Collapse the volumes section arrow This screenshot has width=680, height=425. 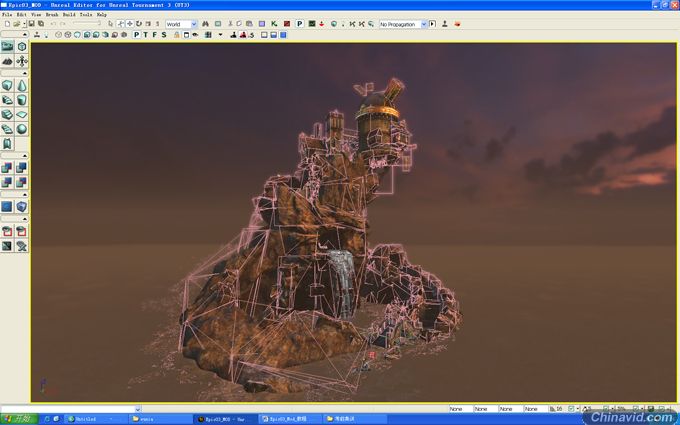(x=25, y=194)
